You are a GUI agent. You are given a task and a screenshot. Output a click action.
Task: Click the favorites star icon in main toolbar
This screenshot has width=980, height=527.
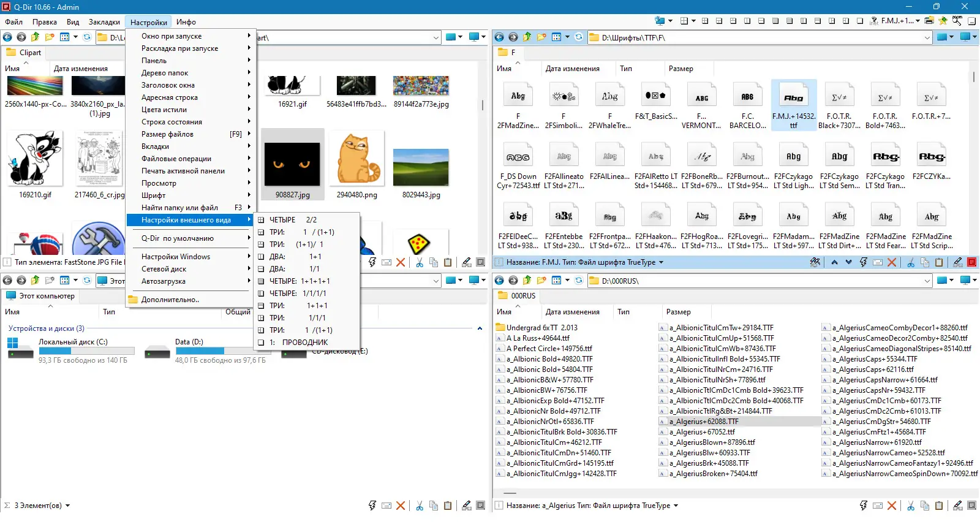[x=943, y=20]
